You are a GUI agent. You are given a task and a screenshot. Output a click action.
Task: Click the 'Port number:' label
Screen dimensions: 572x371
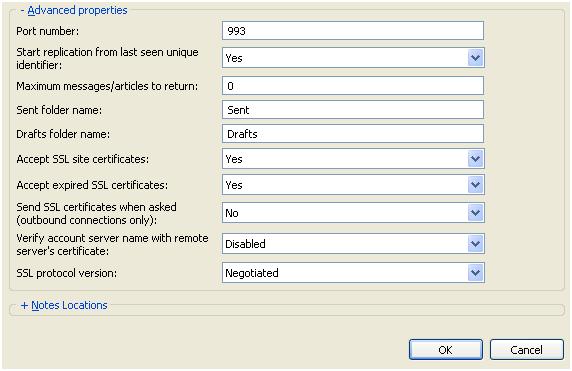tap(47, 31)
